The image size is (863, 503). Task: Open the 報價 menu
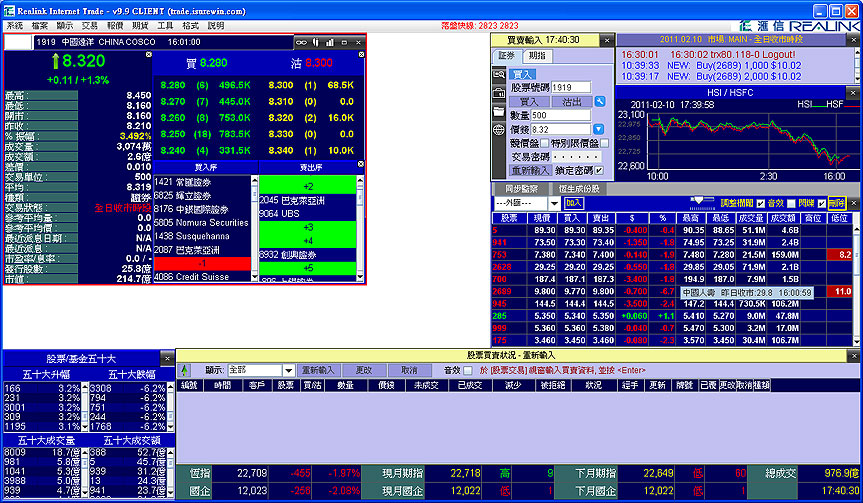tap(115, 25)
